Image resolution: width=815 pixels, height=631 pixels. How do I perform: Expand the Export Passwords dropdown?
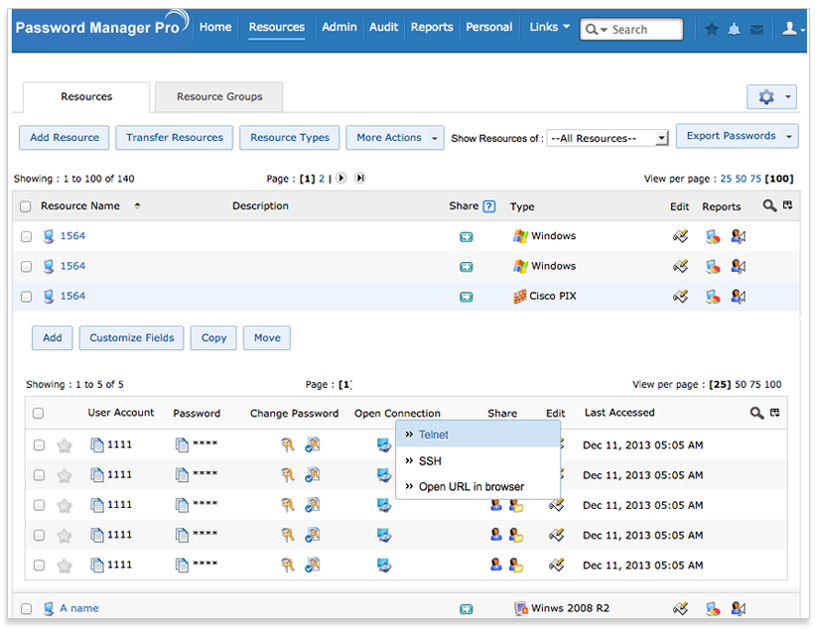coord(736,136)
